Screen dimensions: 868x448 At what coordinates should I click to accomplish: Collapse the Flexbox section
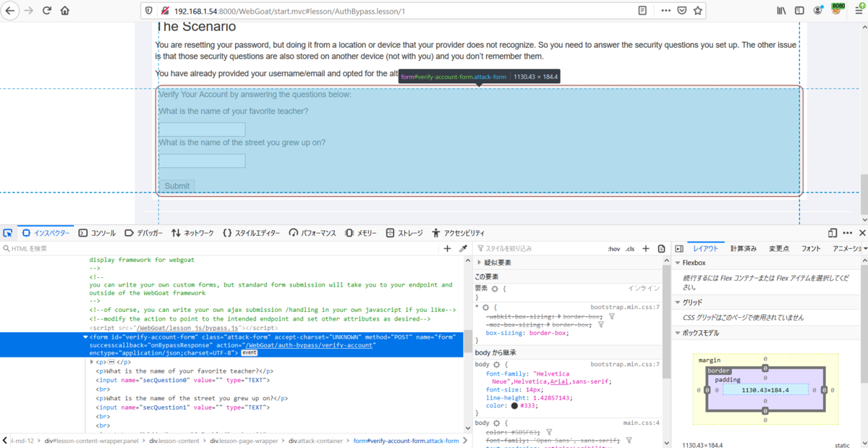[x=678, y=263]
